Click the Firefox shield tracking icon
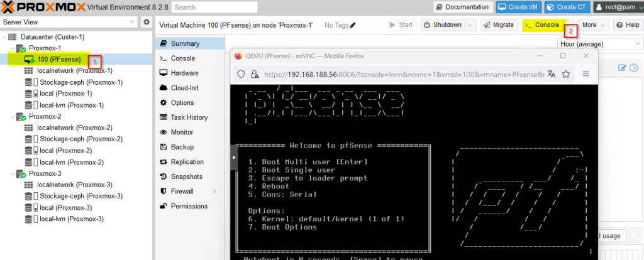644x260 pixels. point(241,74)
